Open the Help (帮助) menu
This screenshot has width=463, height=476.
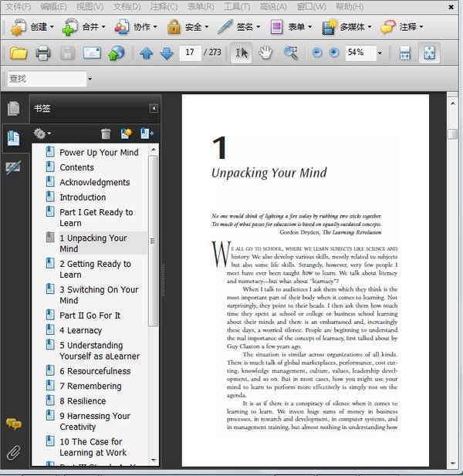pos(350,7)
